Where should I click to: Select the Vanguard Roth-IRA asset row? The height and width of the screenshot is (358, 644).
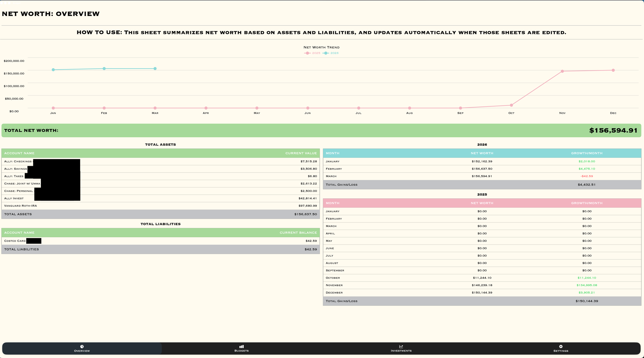(21, 206)
